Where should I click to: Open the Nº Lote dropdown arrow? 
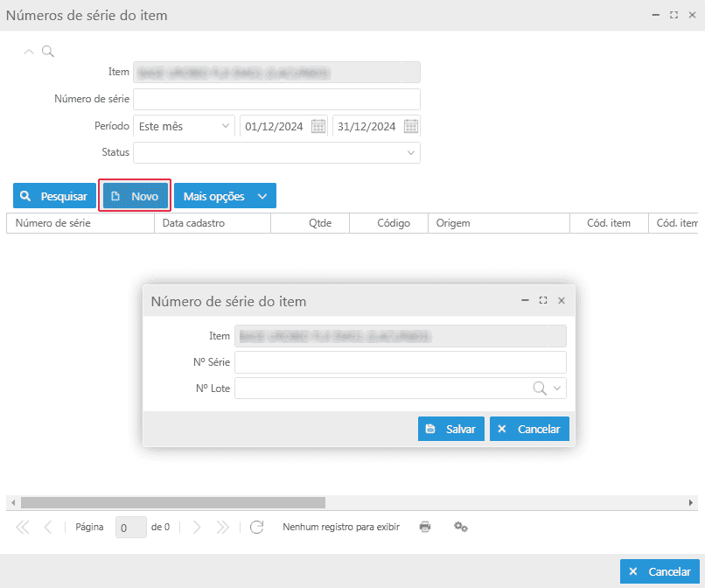(x=558, y=388)
